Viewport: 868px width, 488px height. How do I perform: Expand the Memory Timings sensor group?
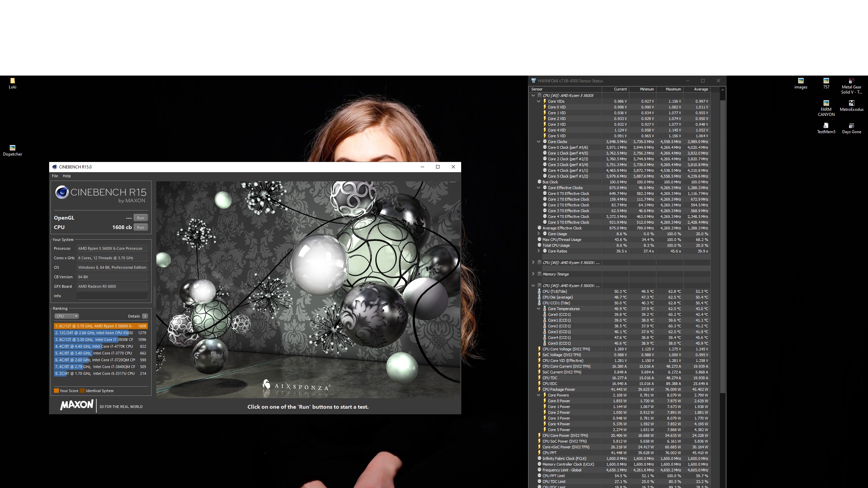(533, 274)
